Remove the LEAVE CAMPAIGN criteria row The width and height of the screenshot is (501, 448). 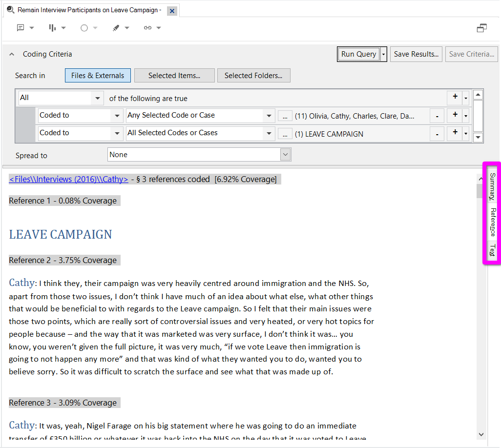pos(437,134)
